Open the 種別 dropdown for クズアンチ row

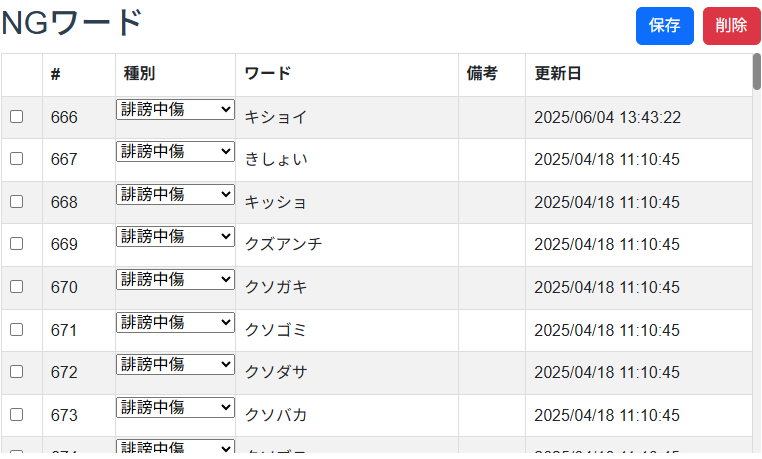pyautogui.click(x=175, y=237)
